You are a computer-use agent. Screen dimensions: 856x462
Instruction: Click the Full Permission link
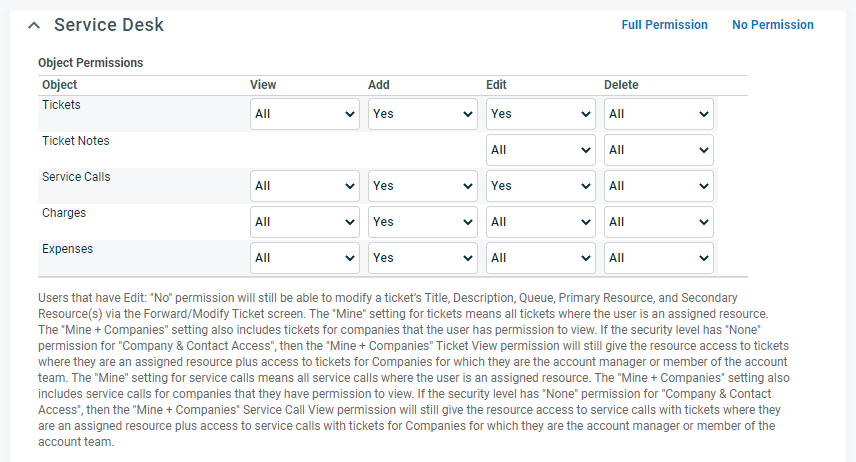click(664, 25)
